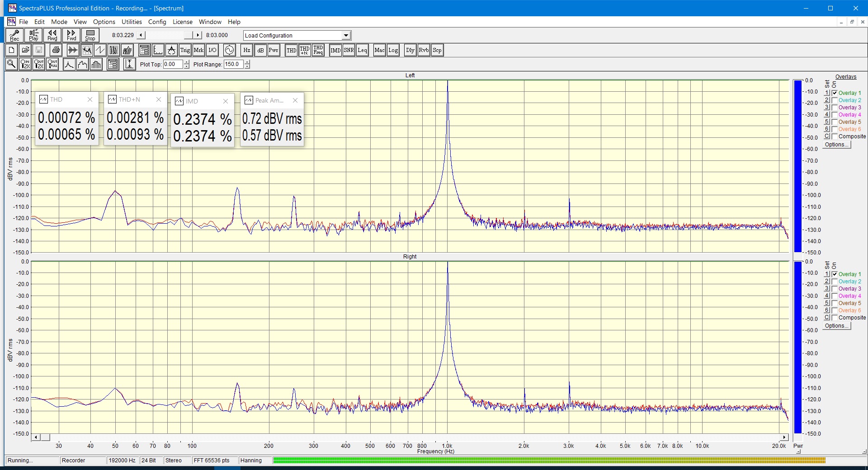Toggle the THD measurement button
The image size is (868, 470).
pos(291,50)
